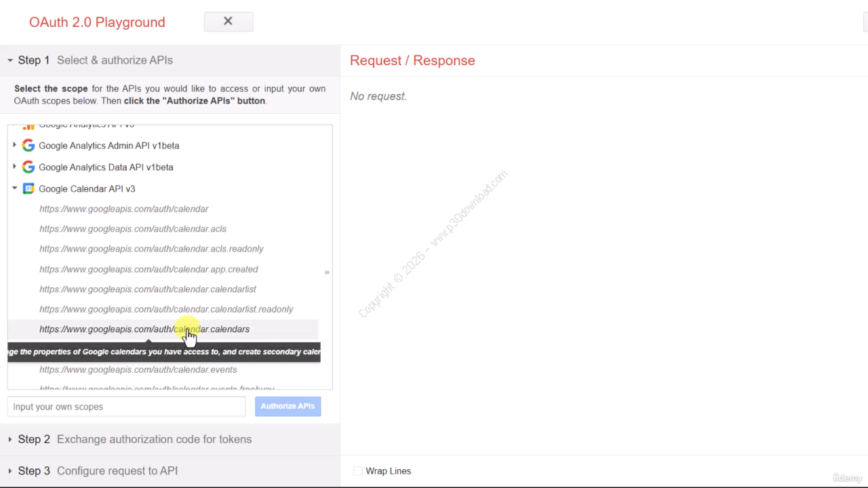Select the calendar.app.created scope

click(149, 269)
